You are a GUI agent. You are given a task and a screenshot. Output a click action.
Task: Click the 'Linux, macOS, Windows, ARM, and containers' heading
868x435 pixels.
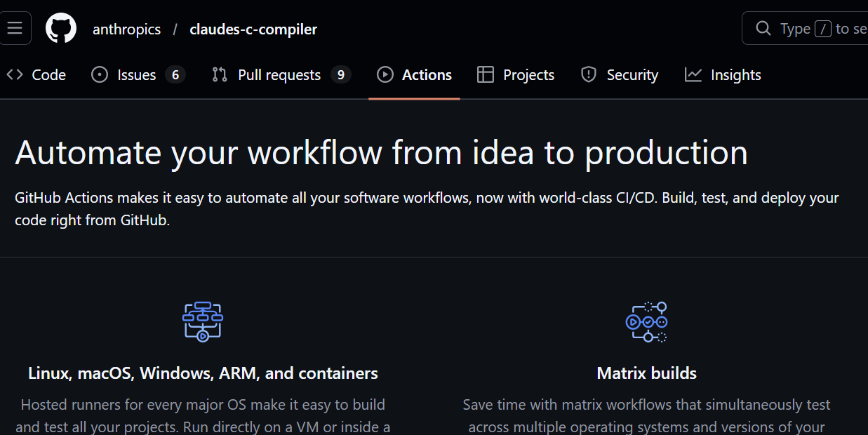(203, 373)
